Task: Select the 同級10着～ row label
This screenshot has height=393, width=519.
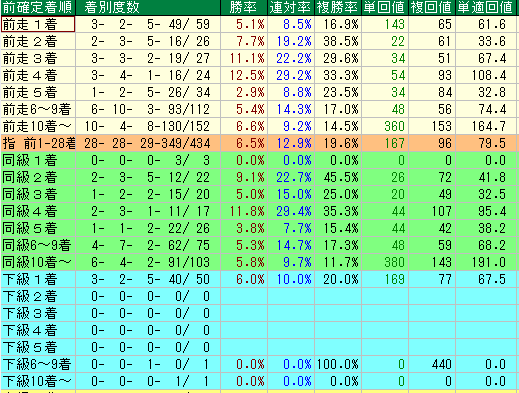Action: [38, 262]
